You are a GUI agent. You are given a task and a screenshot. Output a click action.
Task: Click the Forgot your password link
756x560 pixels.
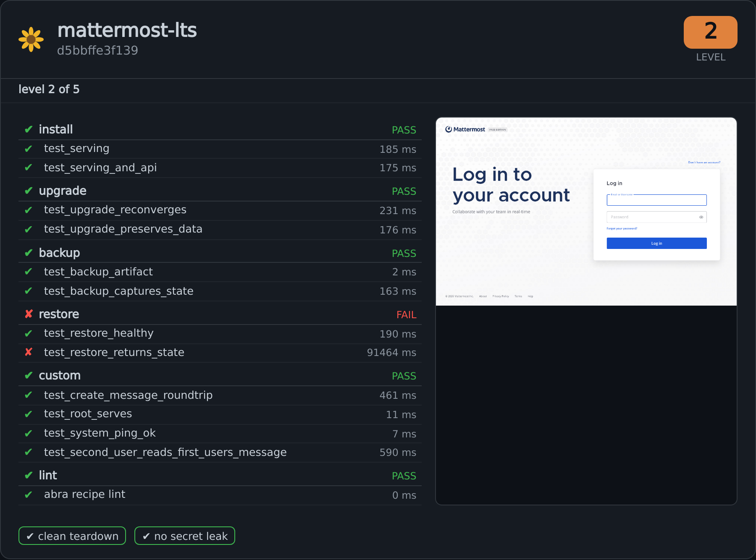[622, 229]
